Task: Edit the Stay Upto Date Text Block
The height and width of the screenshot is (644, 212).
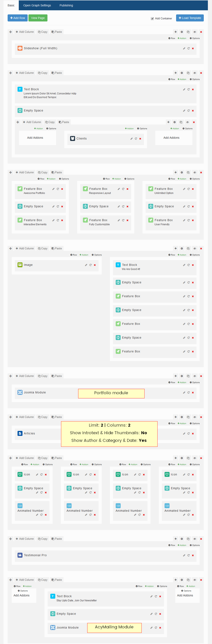Action: pyautogui.click(x=151, y=596)
